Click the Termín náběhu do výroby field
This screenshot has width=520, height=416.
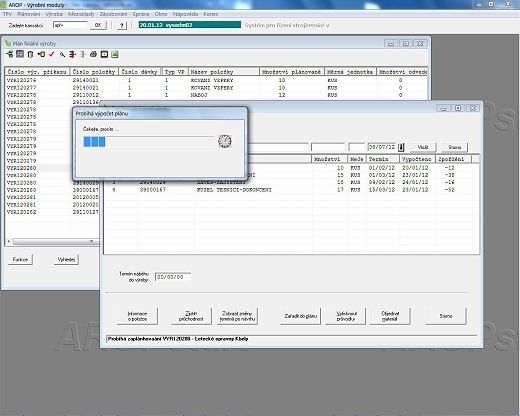click(173, 277)
